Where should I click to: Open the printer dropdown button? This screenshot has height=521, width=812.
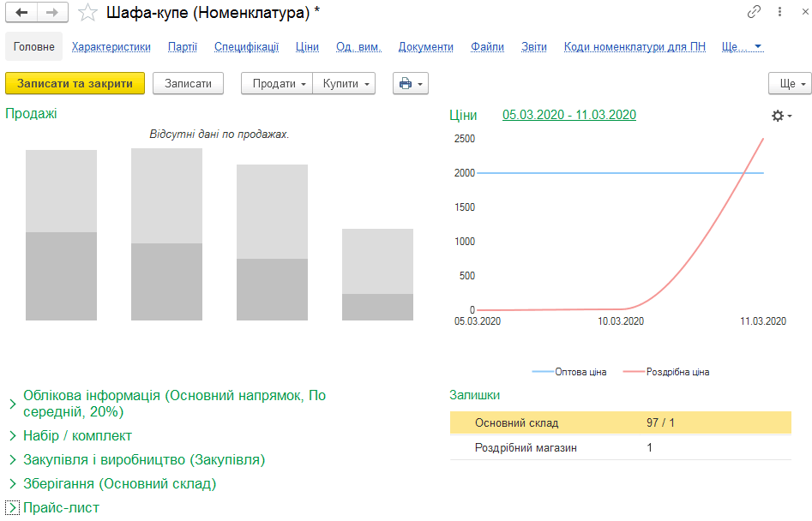coord(411,83)
